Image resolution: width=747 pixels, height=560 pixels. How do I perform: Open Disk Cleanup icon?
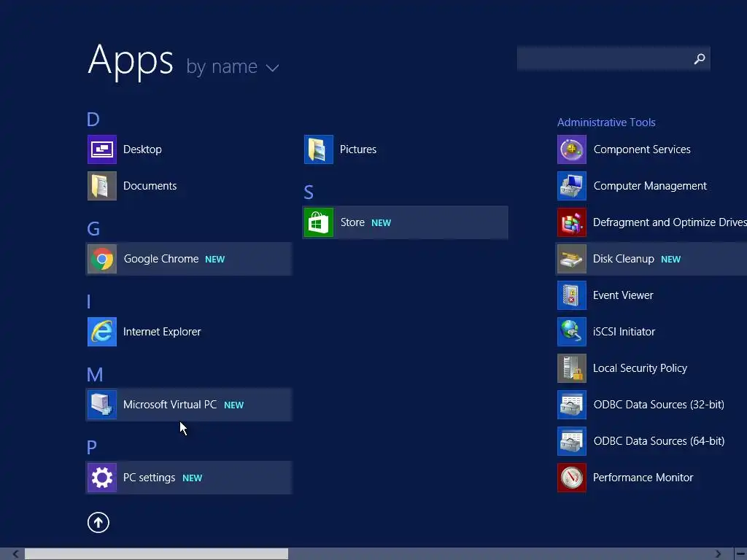point(572,259)
